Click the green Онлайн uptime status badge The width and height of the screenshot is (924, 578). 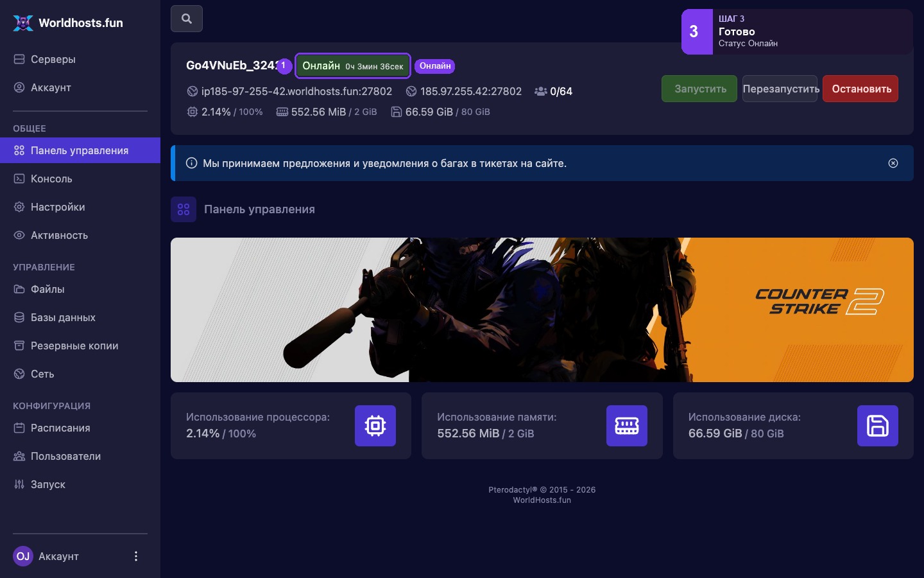point(353,66)
